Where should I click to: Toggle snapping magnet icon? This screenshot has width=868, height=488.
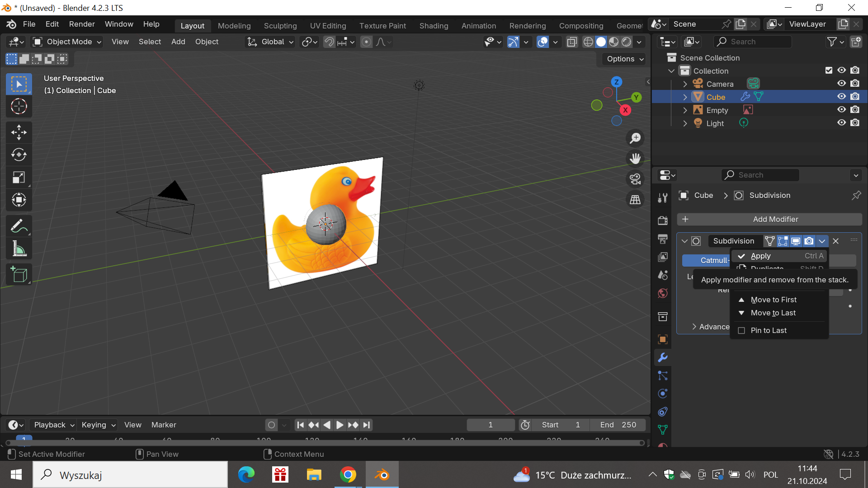pyautogui.click(x=330, y=42)
